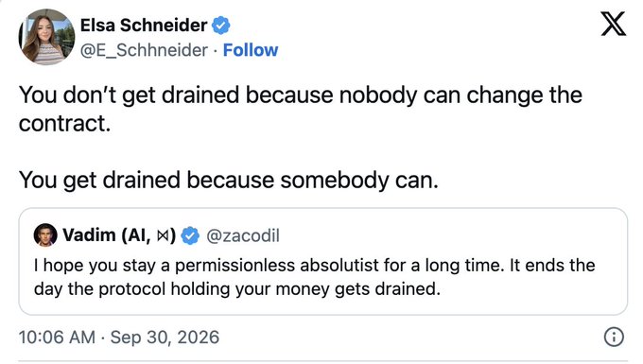Click the first paragraph about changing the contract
Image resolution: width=643 pixels, height=364 pixels.
tap(300, 109)
